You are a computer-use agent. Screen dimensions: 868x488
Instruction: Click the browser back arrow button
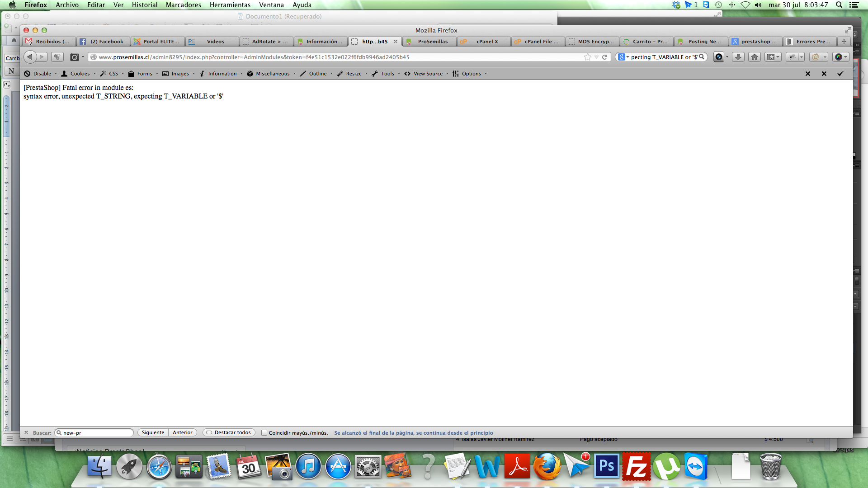pyautogui.click(x=30, y=57)
